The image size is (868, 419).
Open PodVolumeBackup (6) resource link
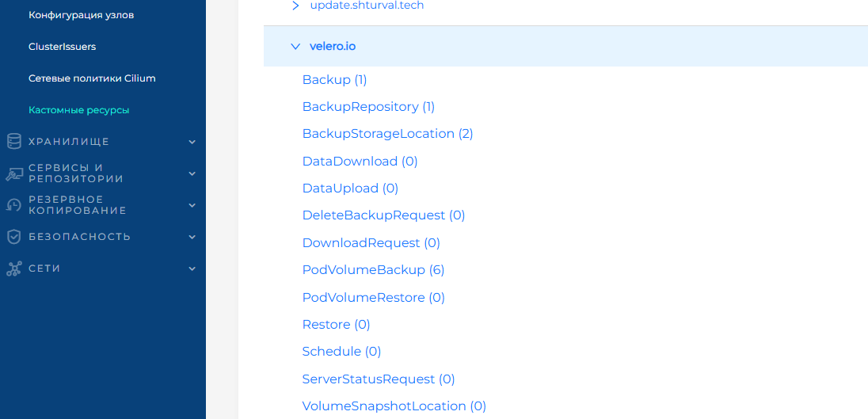(x=373, y=270)
